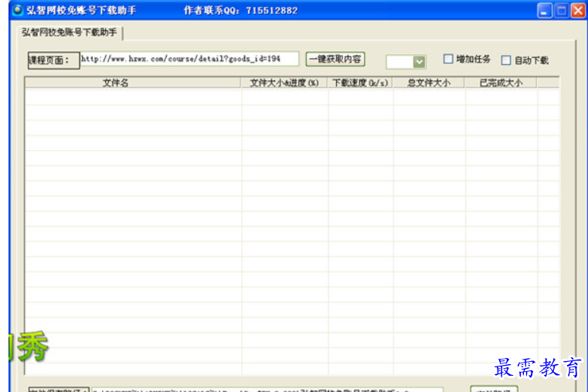
Task: Open the dropdown beside 一键获取内容
Action: [x=419, y=62]
